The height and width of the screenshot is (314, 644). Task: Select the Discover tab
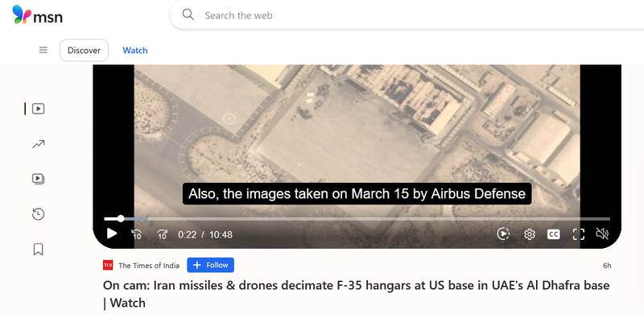[85, 50]
